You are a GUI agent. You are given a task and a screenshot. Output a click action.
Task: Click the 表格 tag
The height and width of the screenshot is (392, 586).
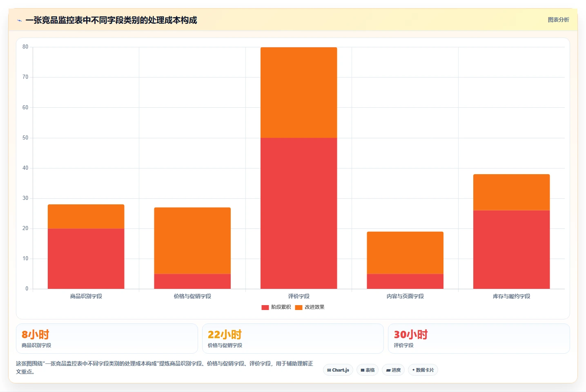click(x=368, y=370)
